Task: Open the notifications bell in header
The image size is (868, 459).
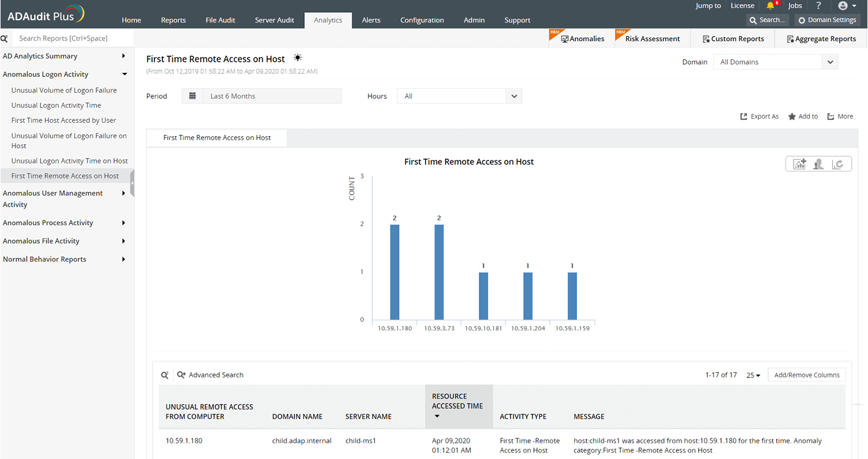Action: [771, 5]
